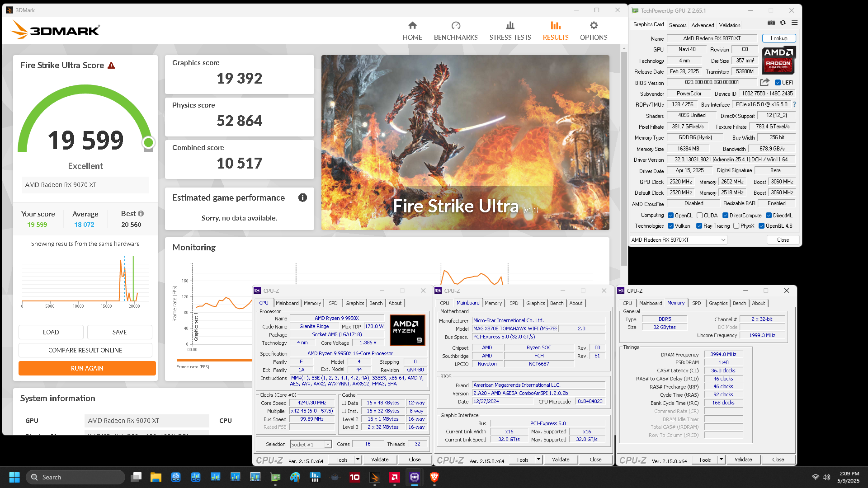Screen dimensions: 868x488
Task: Click the Paint palette taskbar icon
Action: pyautogui.click(x=295, y=477)
